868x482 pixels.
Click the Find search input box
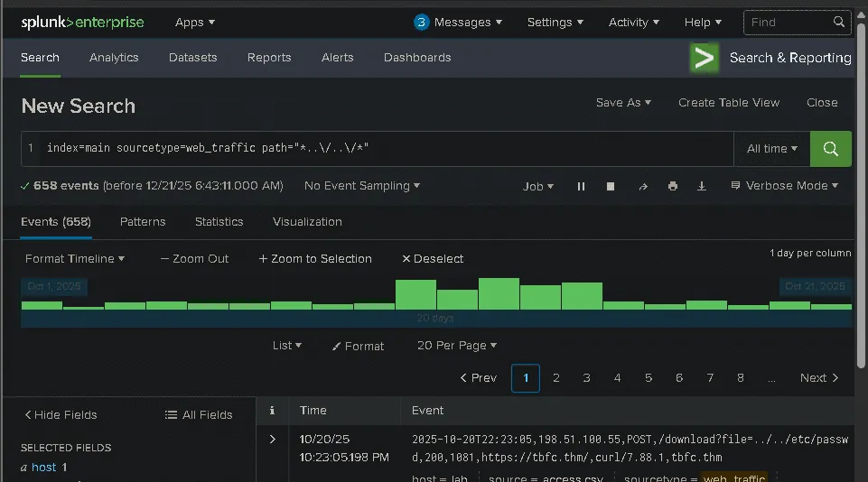[786, 23]
